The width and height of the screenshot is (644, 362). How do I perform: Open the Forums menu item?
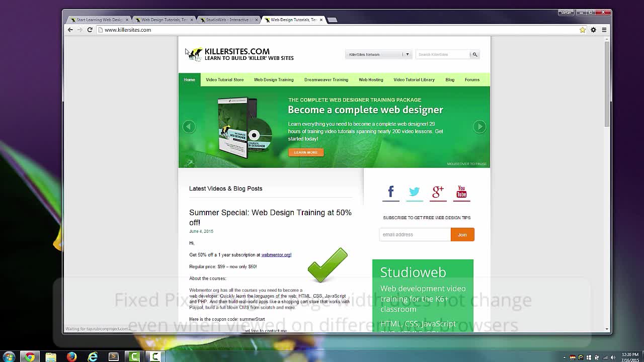point(472,79)
